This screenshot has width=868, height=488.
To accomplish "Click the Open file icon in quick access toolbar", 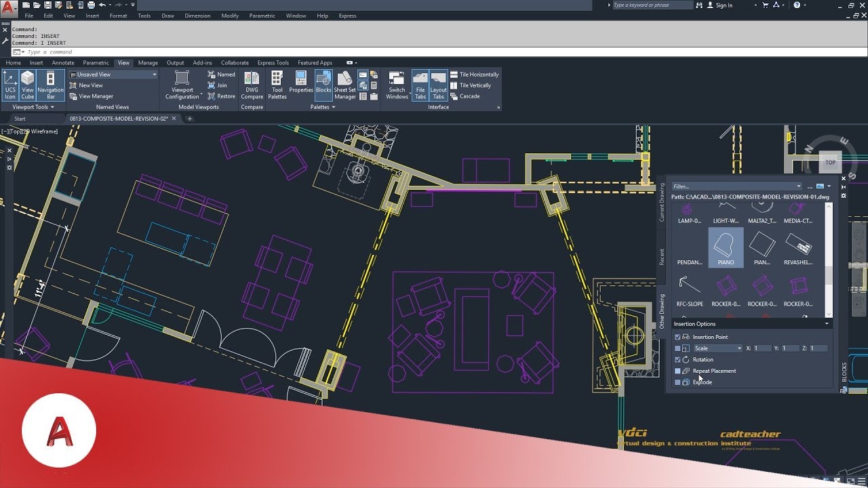I will [x=37, y=5].
